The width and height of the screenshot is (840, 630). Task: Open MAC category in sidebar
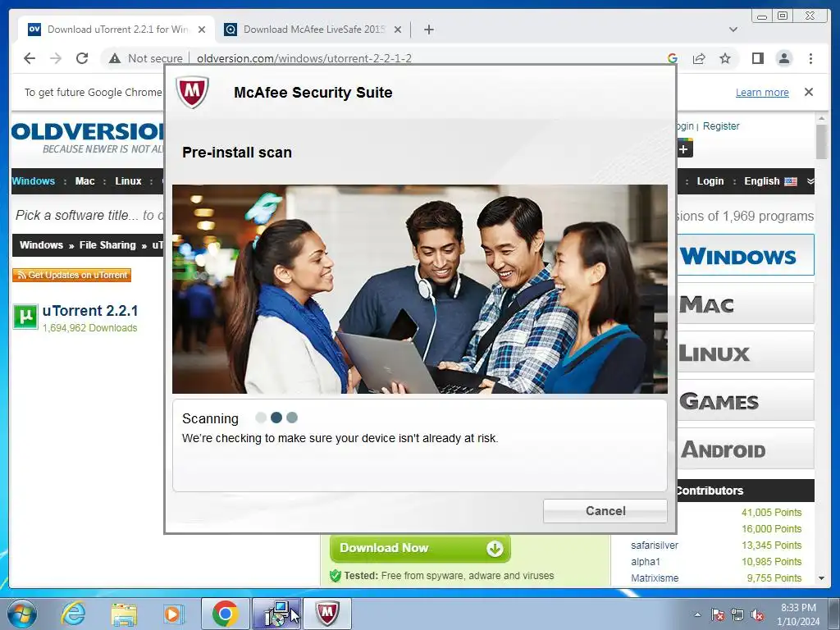click(745, 304)
